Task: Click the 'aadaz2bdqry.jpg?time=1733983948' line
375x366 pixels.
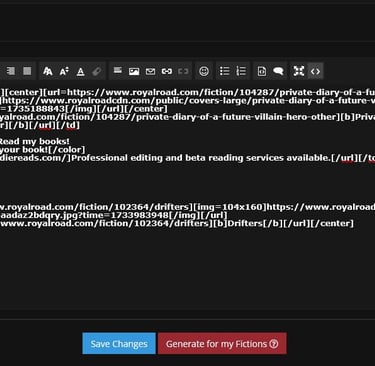Action: (x=113, y=215)
